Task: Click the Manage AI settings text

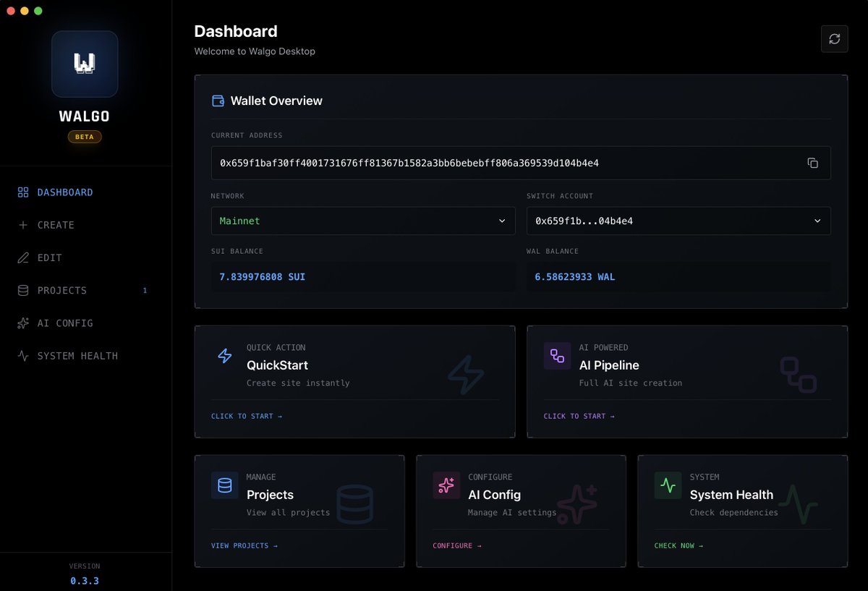Action: (512, 512)
